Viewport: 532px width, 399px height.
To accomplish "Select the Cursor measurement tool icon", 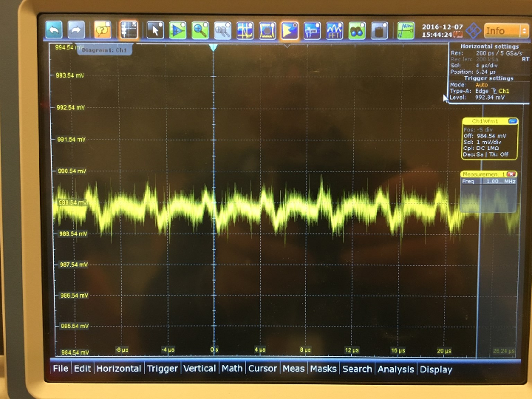I will pos(245,30).
